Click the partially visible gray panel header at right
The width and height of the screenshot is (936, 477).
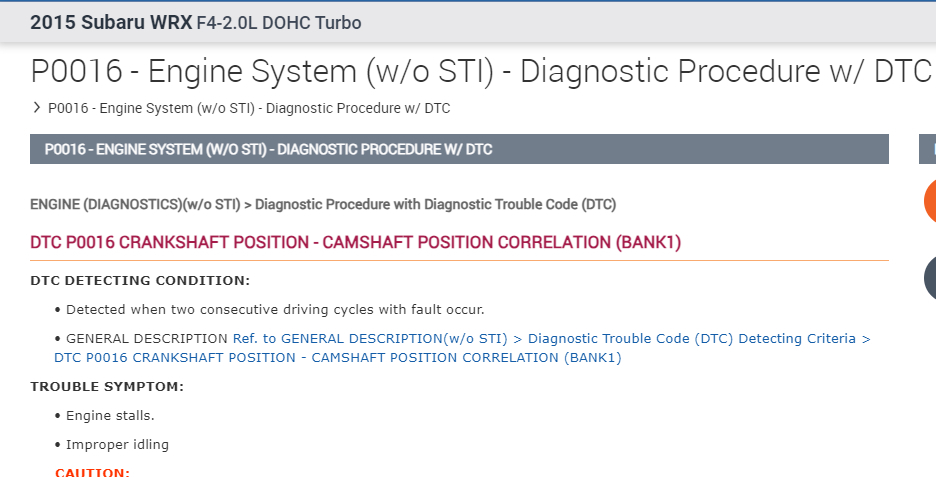pos(928,149)
